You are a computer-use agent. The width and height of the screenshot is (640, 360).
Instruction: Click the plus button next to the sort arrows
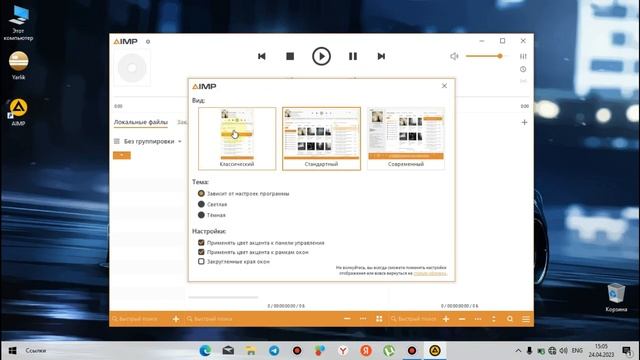coord(446,319)
